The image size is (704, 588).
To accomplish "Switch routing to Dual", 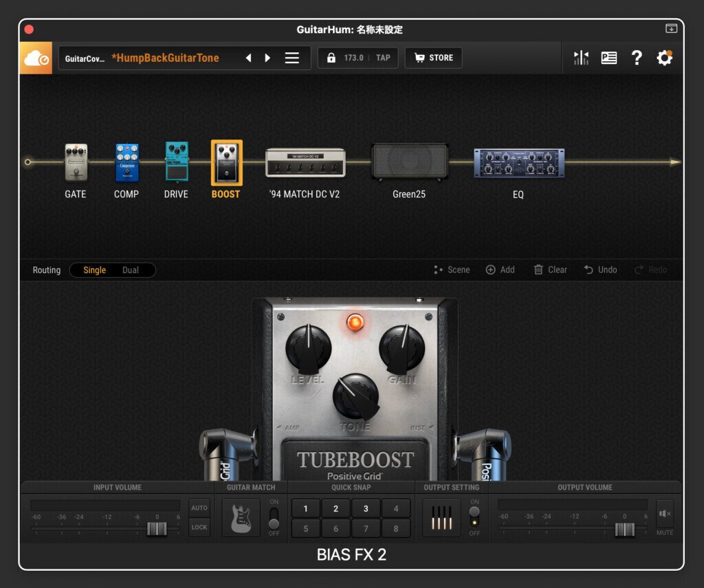I will point(131,270).
